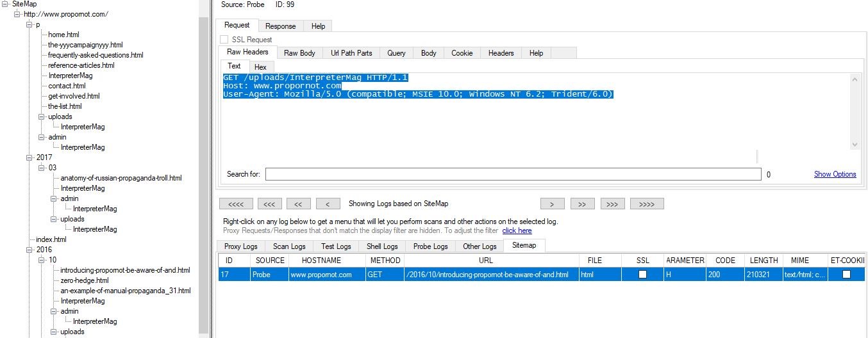This screenshot has width=868, height=338.
Task: Click the '>>>>' last log navigation button
Action: point(647,204)
